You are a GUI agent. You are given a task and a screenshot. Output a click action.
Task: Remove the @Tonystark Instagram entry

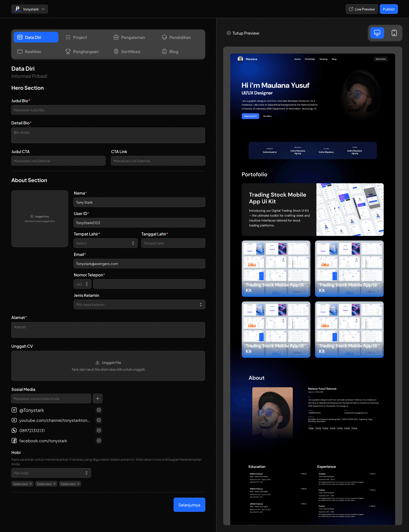[x=99, y=410]
